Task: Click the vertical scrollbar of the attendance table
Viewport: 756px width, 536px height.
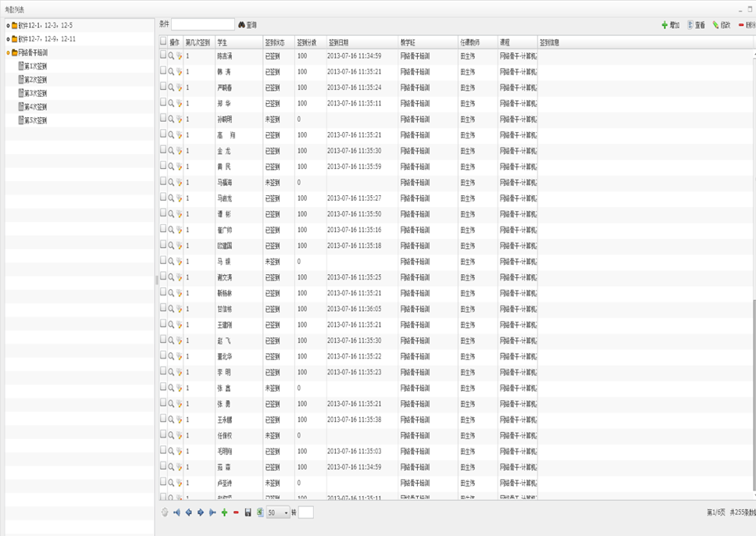Action: coord(754,395)
